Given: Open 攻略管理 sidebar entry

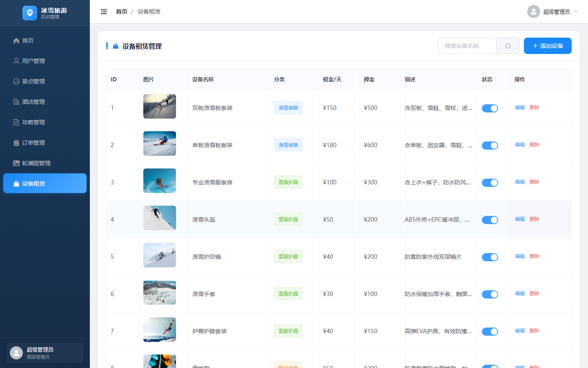Looking at the screenshot, I should point(45,122).
